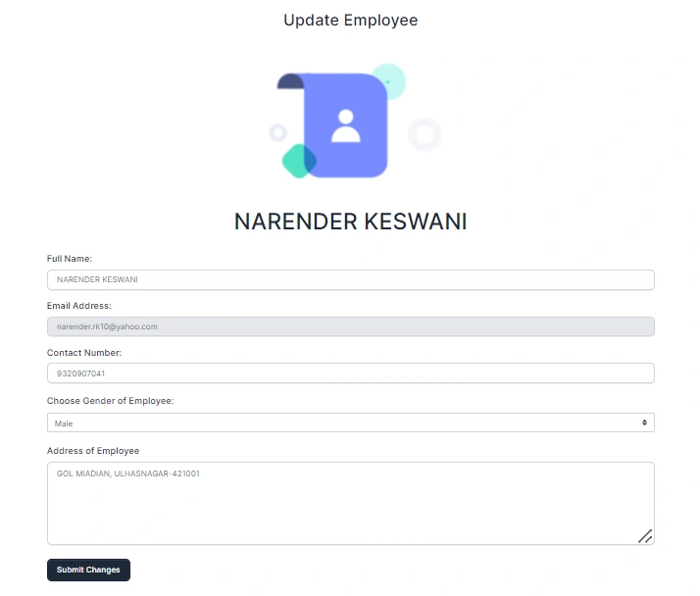700x596 pixels.
Task: Click the "Choose Gender of Employee:" label
Action: (x=110, y=401)
